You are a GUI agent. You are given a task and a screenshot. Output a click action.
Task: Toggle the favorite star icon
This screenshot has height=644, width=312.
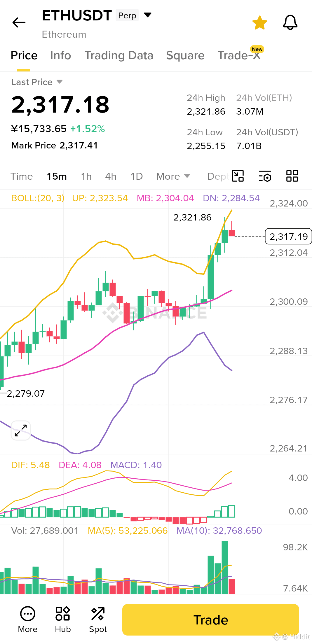pos(259,23)
